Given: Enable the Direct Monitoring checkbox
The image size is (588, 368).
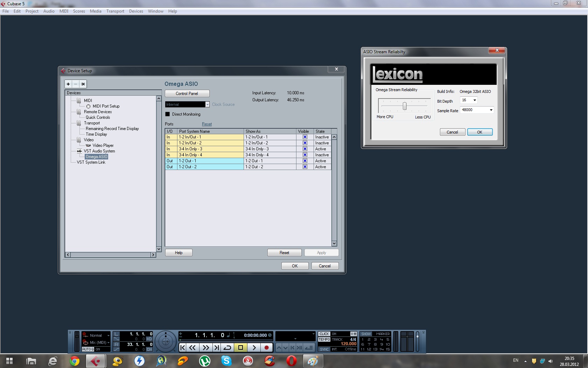Looking at the screenshot, I should (167, 114).
